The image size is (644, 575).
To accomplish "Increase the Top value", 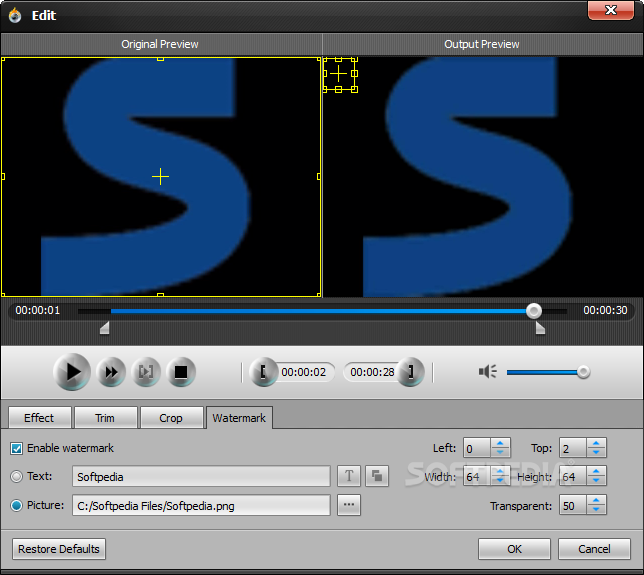I will [596, 443].
